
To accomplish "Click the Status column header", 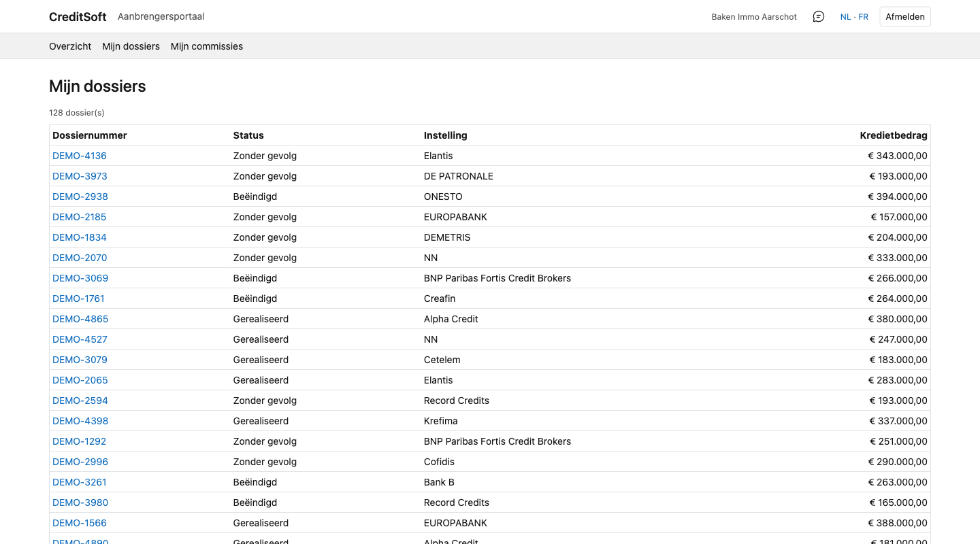I will (x=248, y=135).
